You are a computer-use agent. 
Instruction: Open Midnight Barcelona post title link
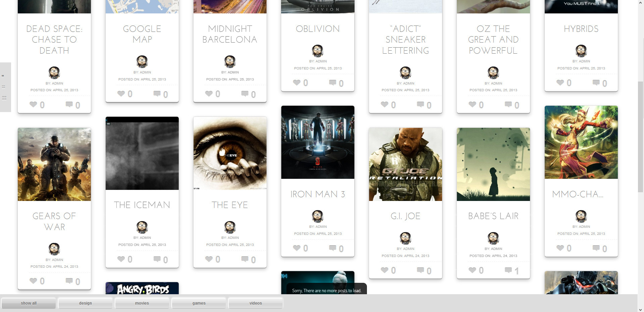230,34
